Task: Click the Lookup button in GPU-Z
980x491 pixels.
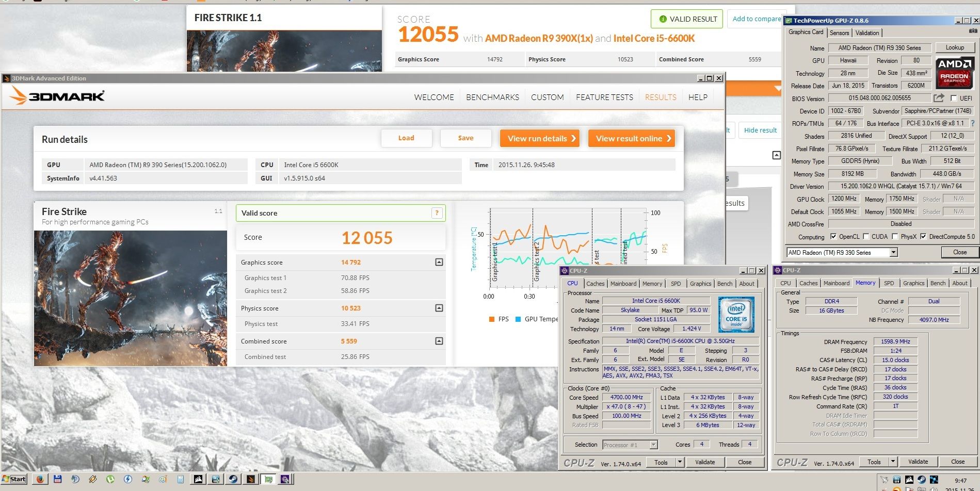Action: click(955, 47)
